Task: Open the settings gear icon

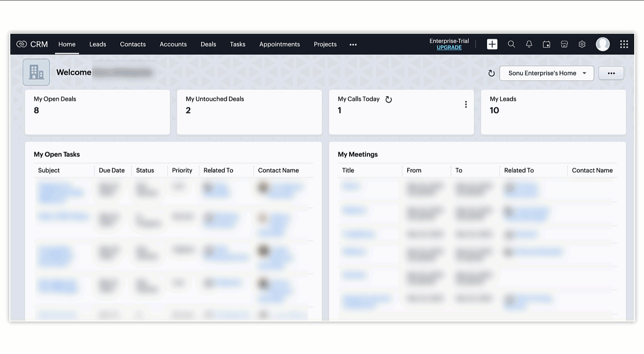Action: [582, 44]
